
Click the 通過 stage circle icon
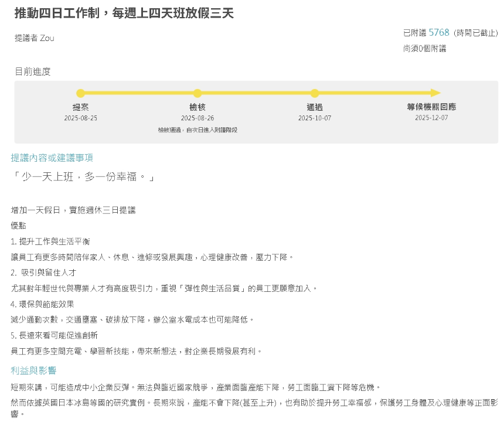[x=315, y=93]
